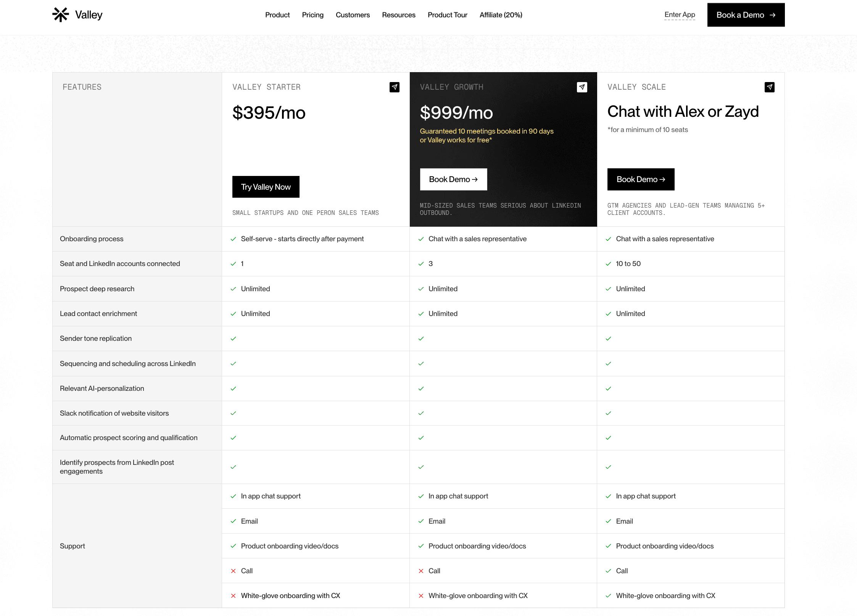Click the minimum of 10 seats note

pyautogui.click(x=648, y=130)
